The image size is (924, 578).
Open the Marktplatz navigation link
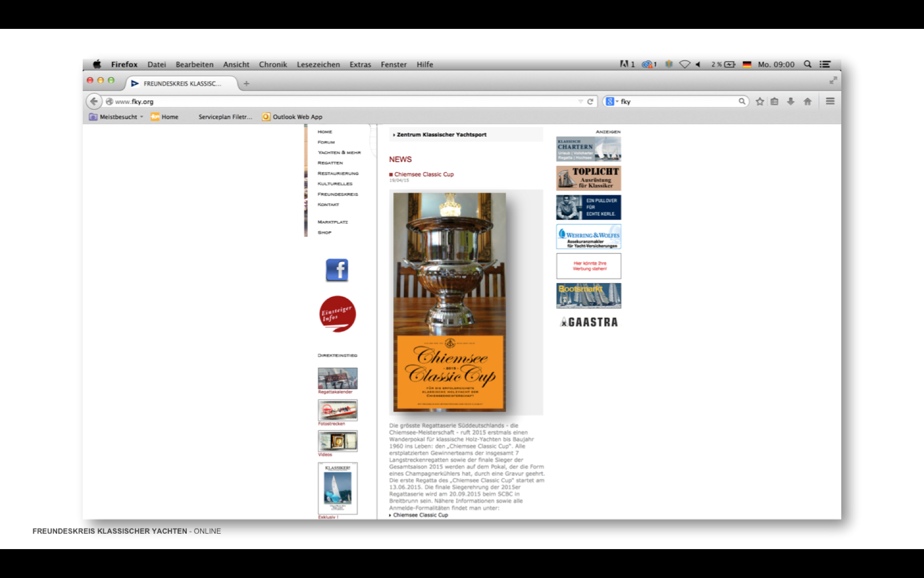tap(333, 222)
